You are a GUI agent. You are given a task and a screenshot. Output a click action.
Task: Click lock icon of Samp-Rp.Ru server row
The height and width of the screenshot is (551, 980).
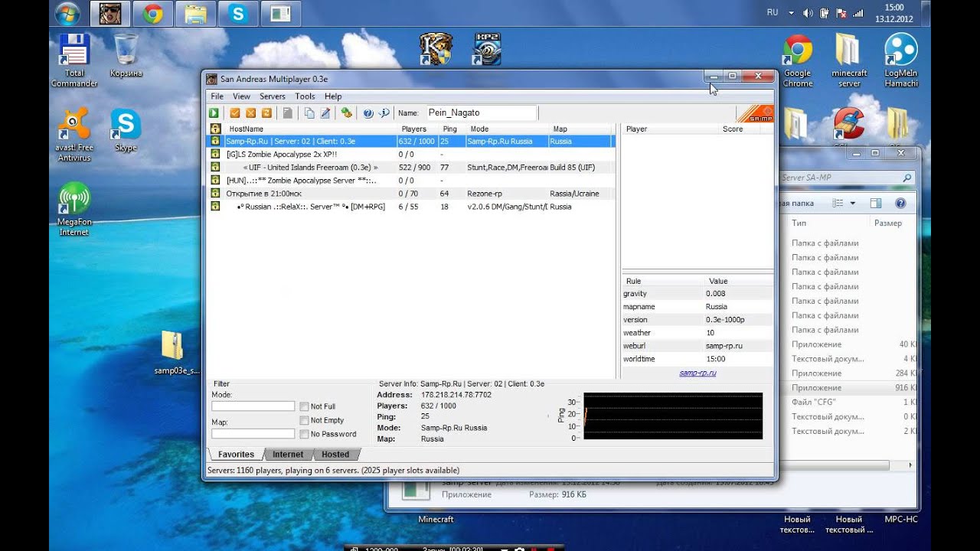click(x=214, y=142)
